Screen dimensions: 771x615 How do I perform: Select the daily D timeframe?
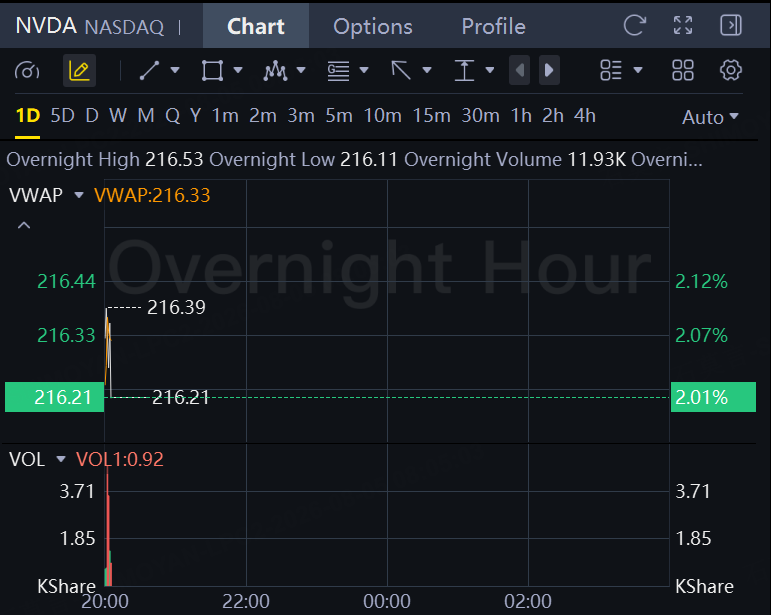point(92,116)
